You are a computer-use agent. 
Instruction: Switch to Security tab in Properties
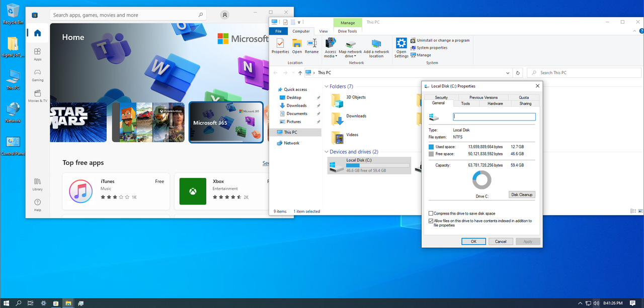(x=441, y=97)
